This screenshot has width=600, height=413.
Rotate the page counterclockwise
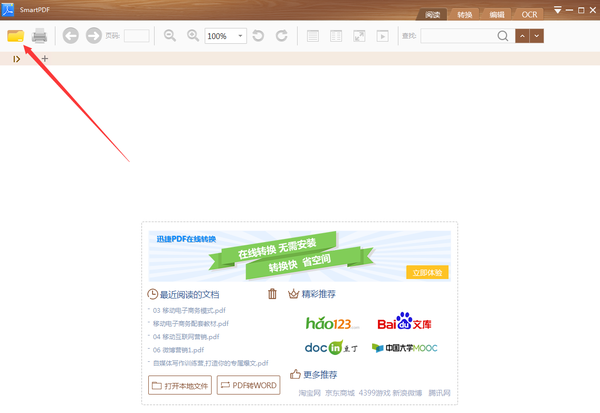click(x=259, y=36)
